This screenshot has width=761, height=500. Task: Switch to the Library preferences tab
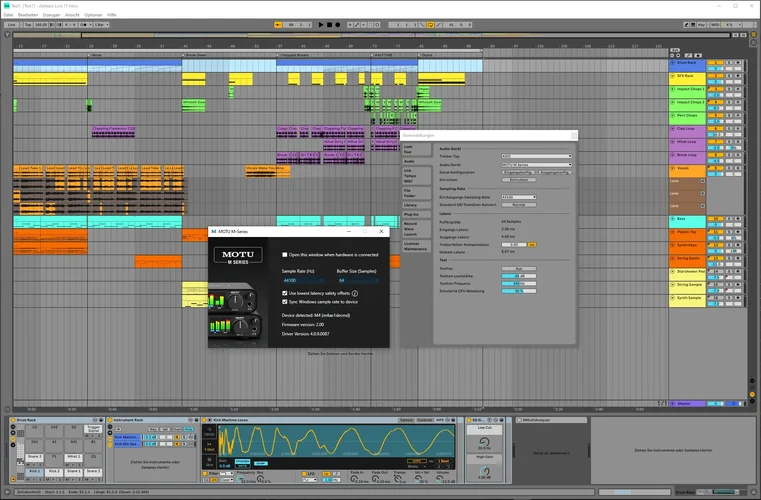pos(416,205)
